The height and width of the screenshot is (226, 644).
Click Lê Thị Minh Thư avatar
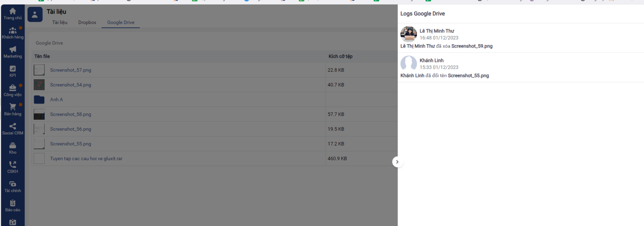click(x=409, y=34)
